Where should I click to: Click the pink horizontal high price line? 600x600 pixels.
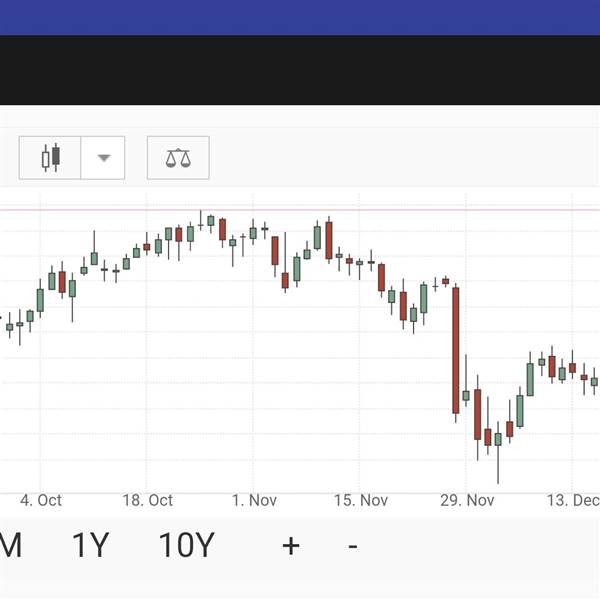click(x=300, y=210)
